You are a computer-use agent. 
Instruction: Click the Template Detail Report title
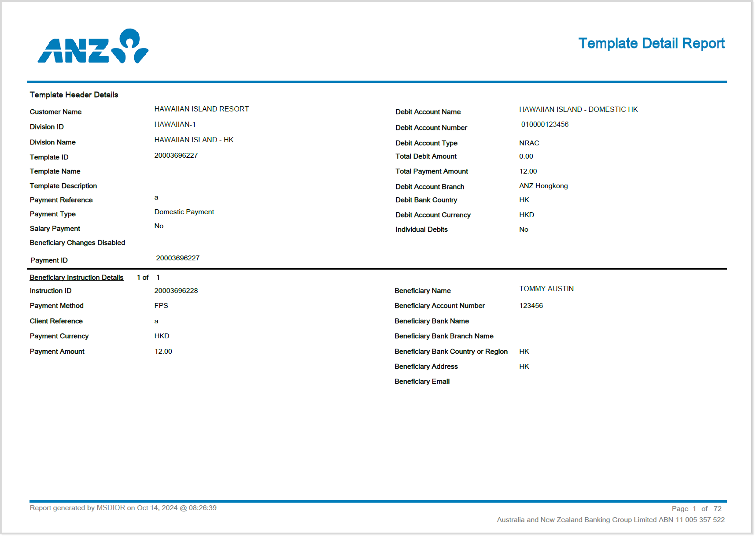click(651, 43)
